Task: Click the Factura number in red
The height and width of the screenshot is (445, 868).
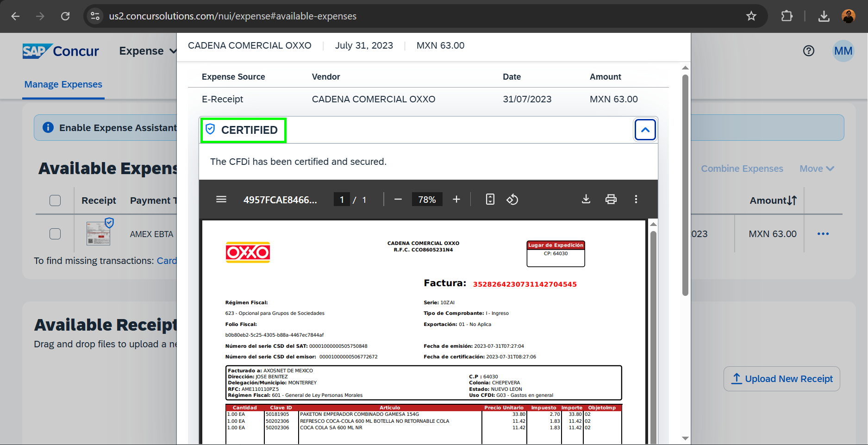Action: tap(525, 284)
